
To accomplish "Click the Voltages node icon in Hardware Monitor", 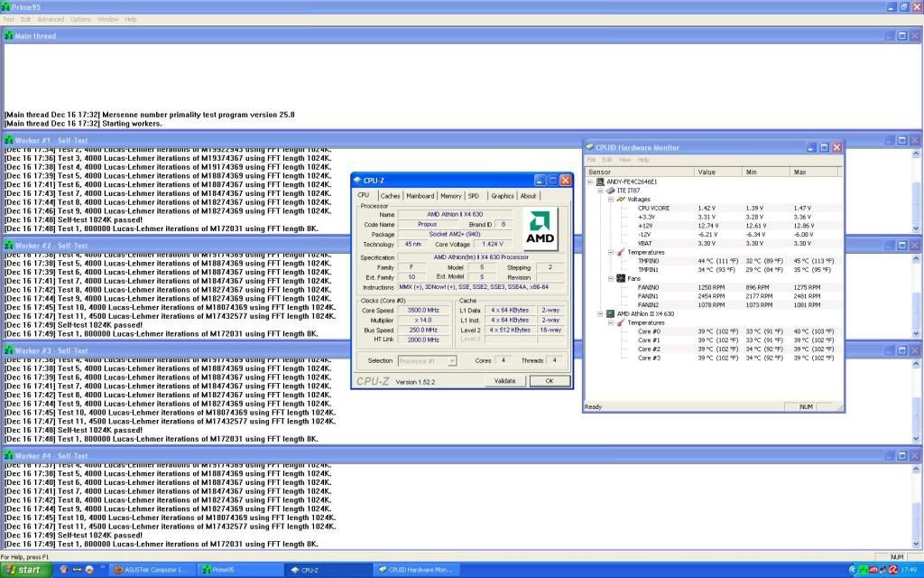I will pyautogui.click(x=621, y=200).
